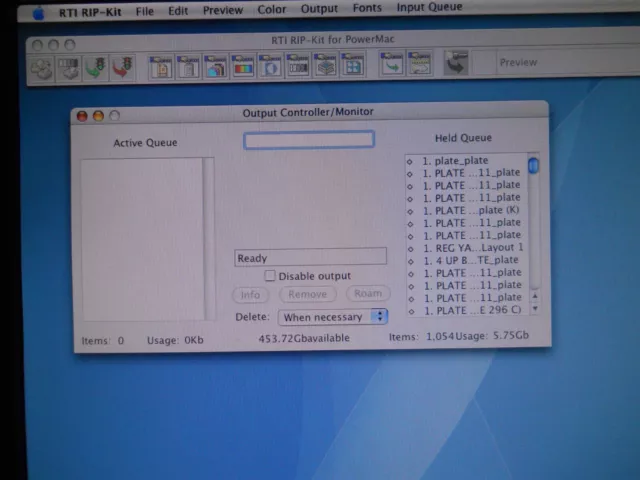Click the dark gray arrow toolbar icon
This screenshot has height=480, width=640.
(x=456, y=62)
